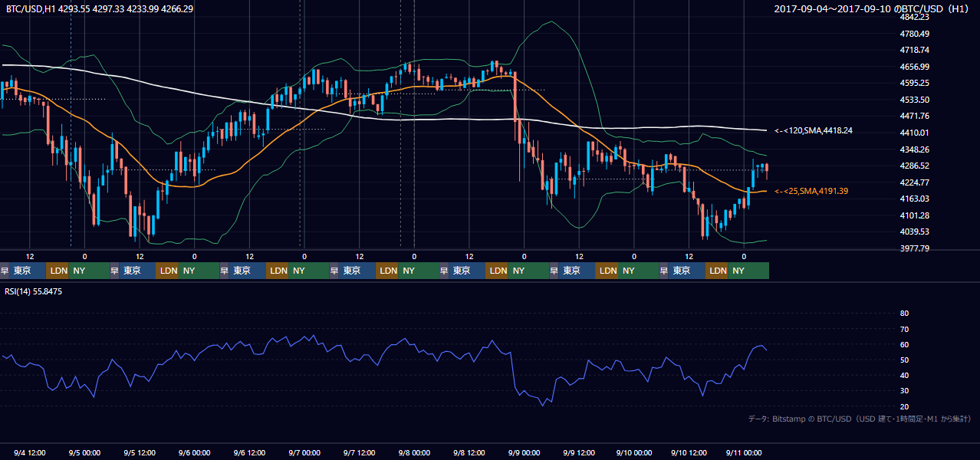
Task: Click price axis value 4718.74
Action: [x=914, y=50]
